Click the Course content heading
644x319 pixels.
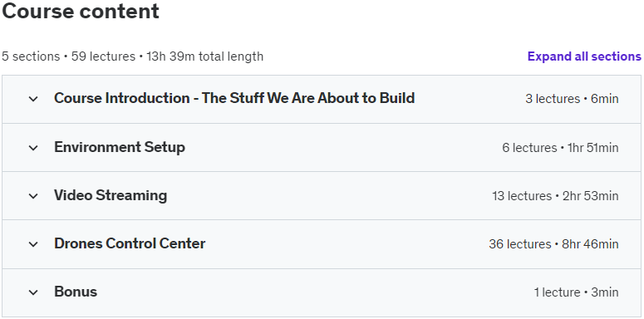click(x=81, y=11)
